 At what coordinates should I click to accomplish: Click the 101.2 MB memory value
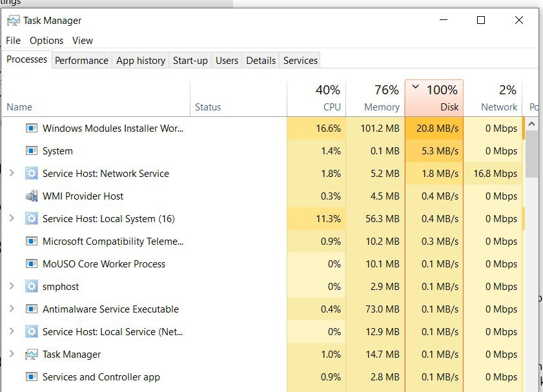[380, 129]
